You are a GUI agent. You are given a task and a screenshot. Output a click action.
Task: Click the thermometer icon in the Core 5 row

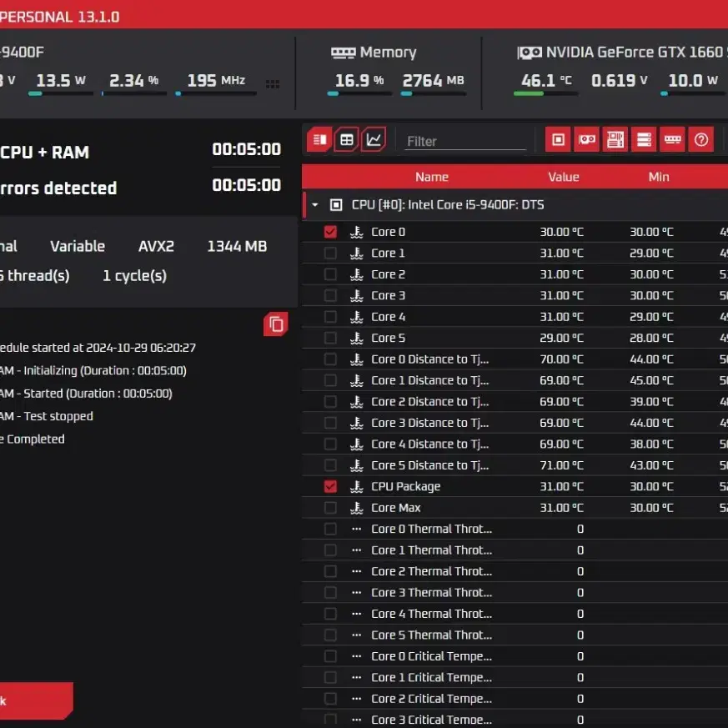click(x=357, y=338)
